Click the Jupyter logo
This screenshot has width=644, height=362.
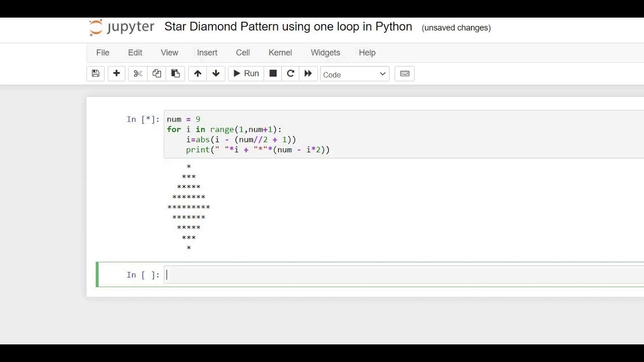click(x=121, y=27)
